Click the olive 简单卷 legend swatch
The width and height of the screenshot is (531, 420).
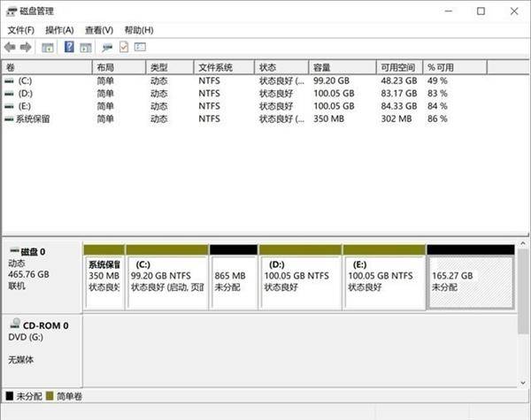pyautogui.click(x=50, y=396)
